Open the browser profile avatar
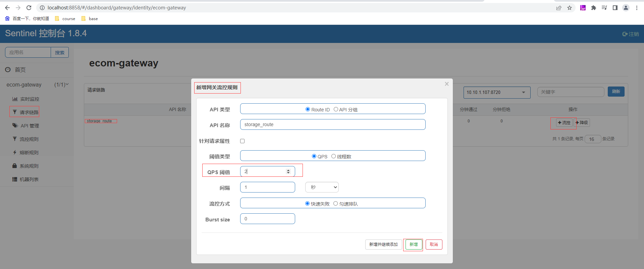This screenshot has height=269, width=644. click(x=626, y=8)
